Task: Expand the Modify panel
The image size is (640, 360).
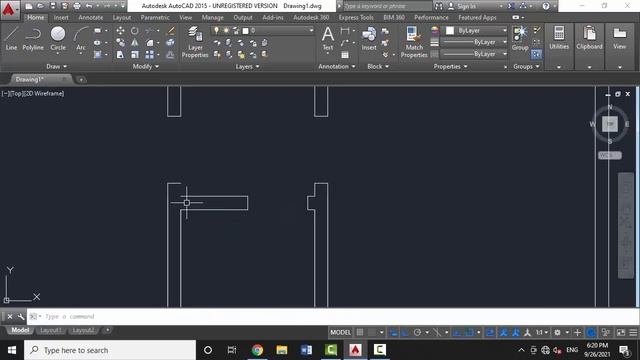Action: (x=146, y=67)
